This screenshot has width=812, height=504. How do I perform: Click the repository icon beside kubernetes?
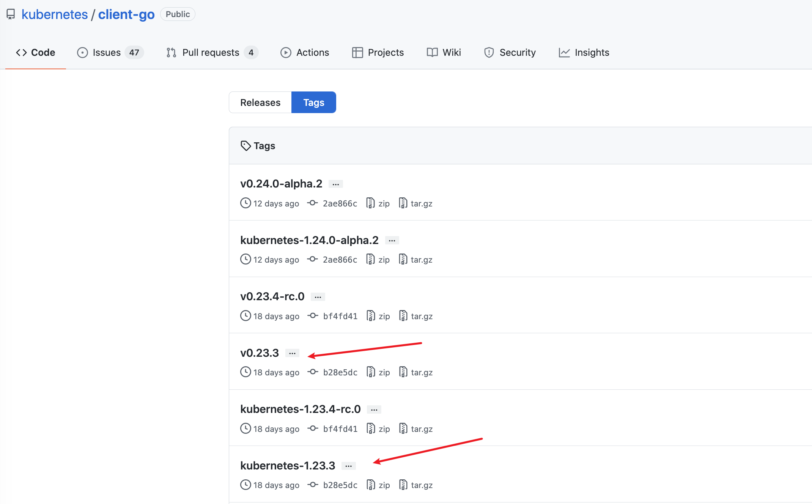[11, 14]
